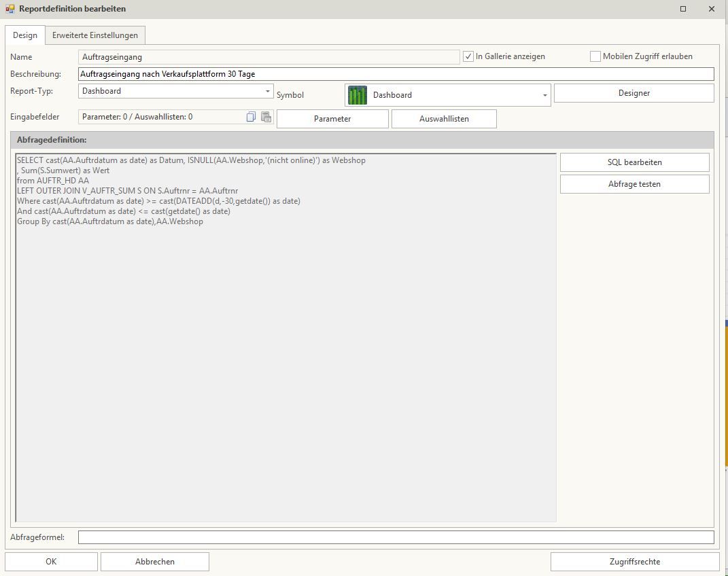Click the Beschreibung text field

(396, 74)
